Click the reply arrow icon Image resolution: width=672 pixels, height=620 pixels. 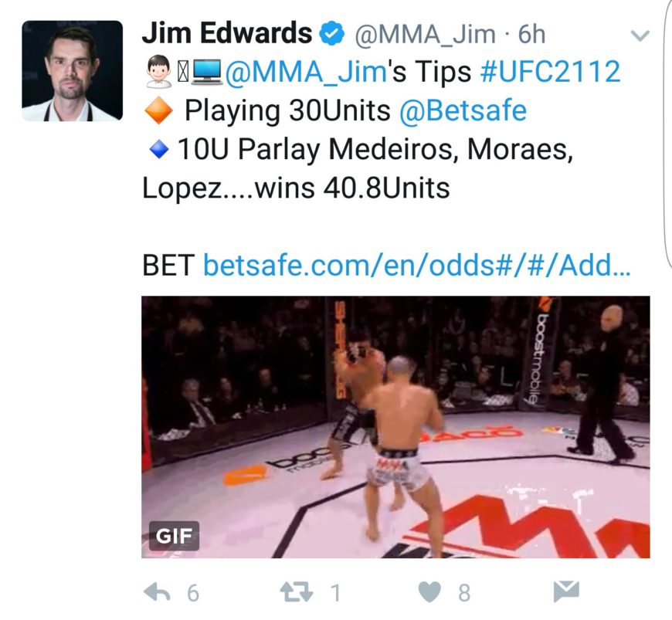tap(158, 592)
